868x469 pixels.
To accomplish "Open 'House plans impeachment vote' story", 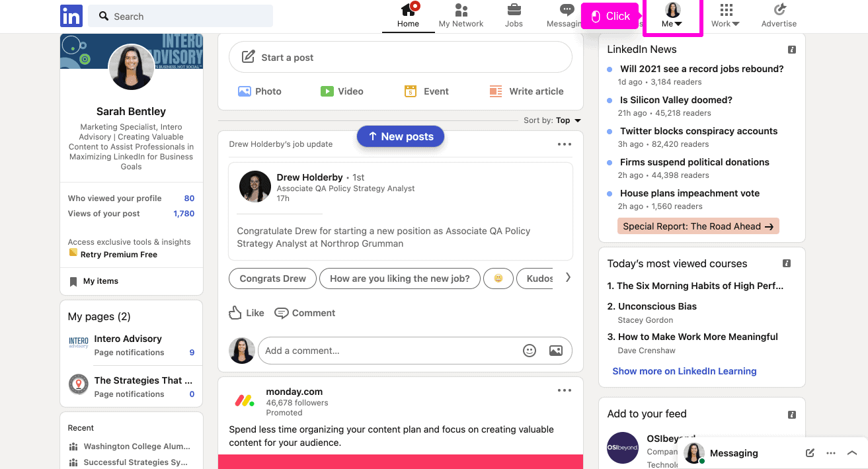I will [690, 193].
